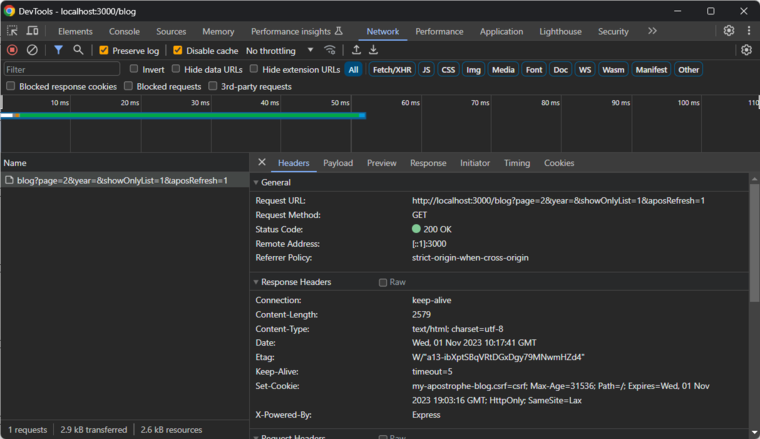Toggle Preserve log checkbox
This screenshot has width=760, height=439.
point(104,50)
